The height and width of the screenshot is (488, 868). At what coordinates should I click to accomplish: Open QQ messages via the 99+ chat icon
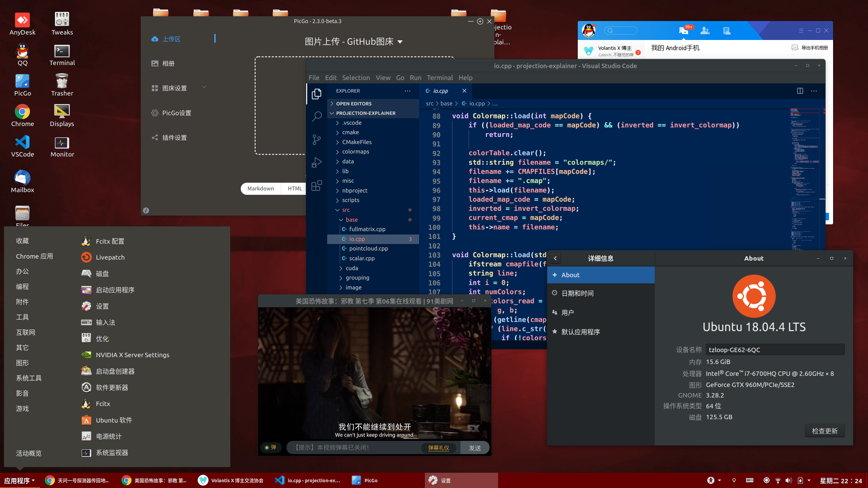point(684,30)
